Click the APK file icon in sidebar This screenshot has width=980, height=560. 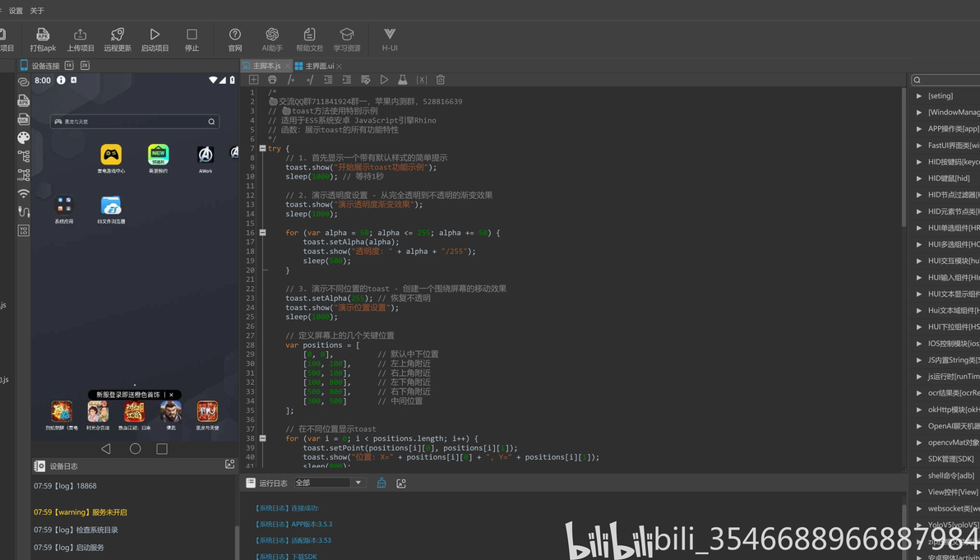[24, 100]
